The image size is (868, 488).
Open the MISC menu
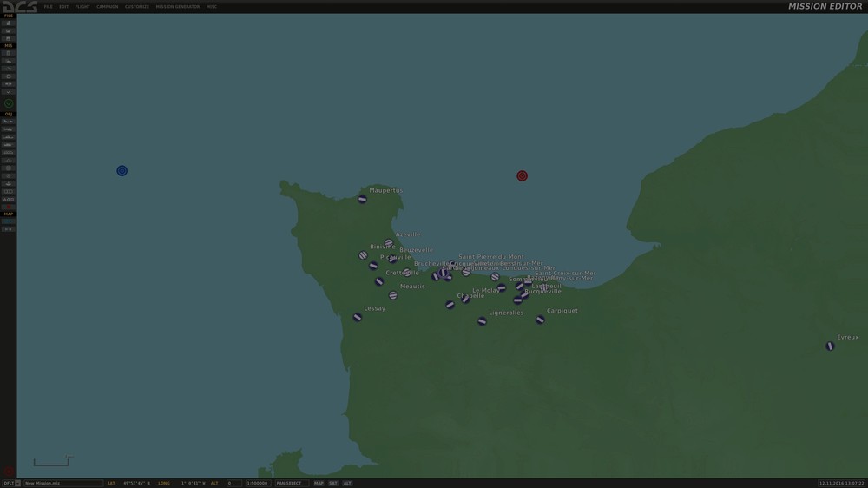212,7
